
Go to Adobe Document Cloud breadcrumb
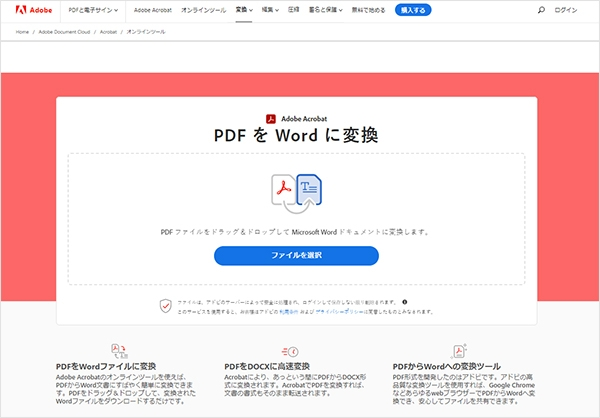pyautogui.click(x=64, y=32)
